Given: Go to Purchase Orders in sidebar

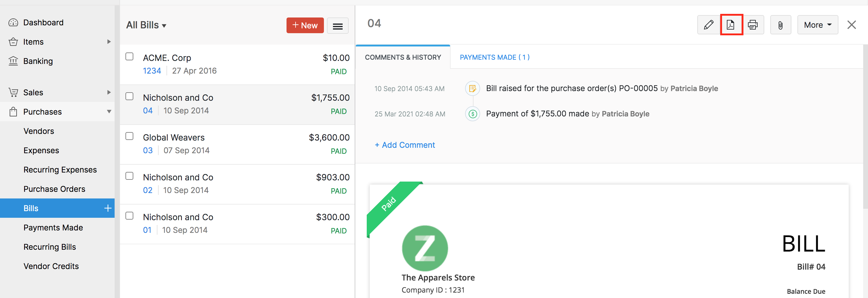Looking at the screenshot, I should coord(54,189).
